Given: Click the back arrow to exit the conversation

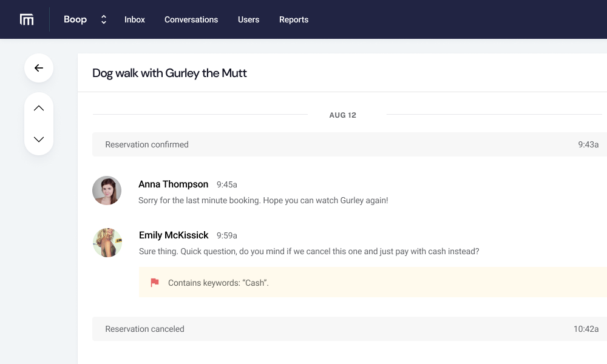Looking at the screenshot, I should tap(38, 67).
